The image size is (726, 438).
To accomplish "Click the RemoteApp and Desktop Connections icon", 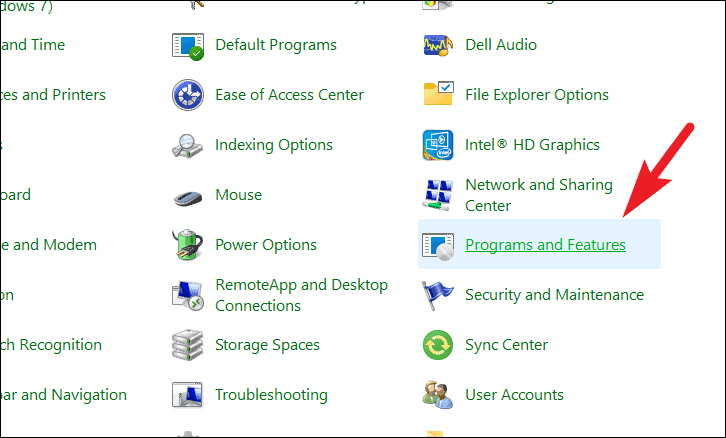I will pos(188,295).
